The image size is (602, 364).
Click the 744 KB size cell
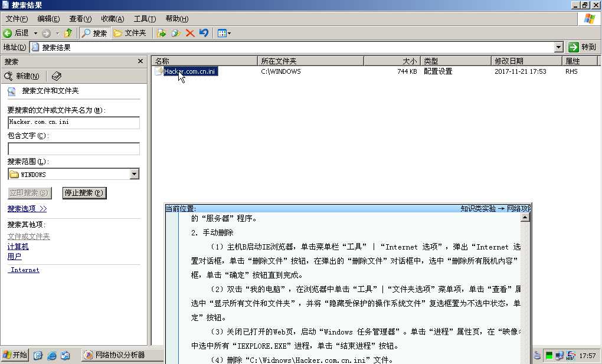click(407, 71)
